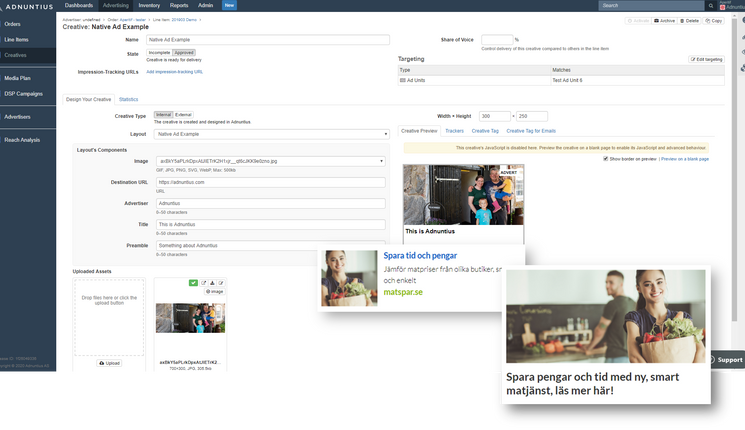This screenshot has width=745, height=430.
Task: Click the Upload button
Action: (109, 363)
